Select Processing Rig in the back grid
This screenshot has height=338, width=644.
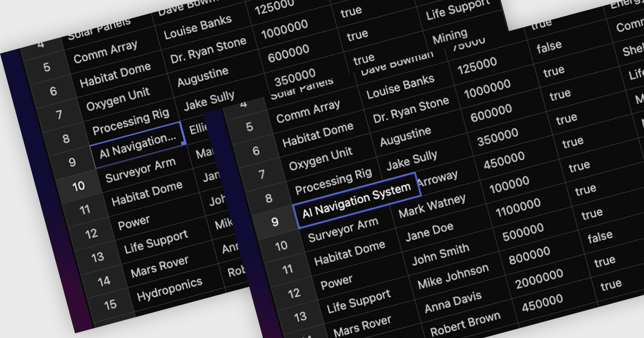pyautogui.click(x=131, y=122)
